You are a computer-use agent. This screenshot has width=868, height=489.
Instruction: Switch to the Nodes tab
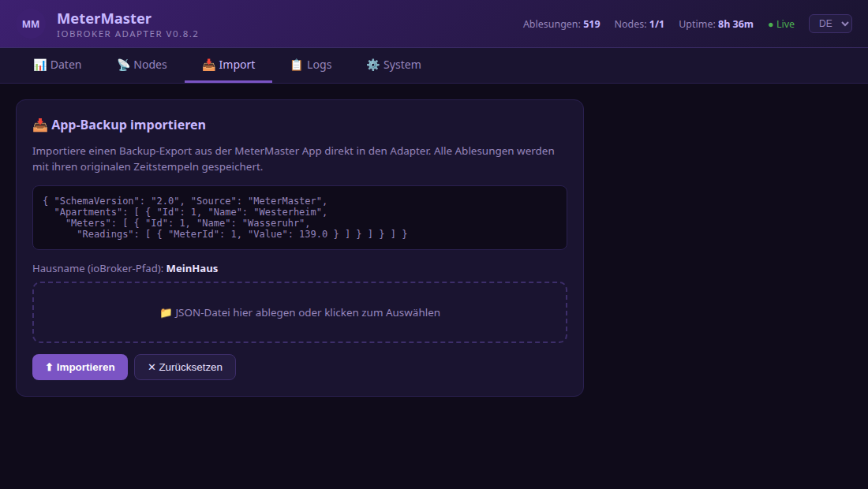click(x=142, y=65)
